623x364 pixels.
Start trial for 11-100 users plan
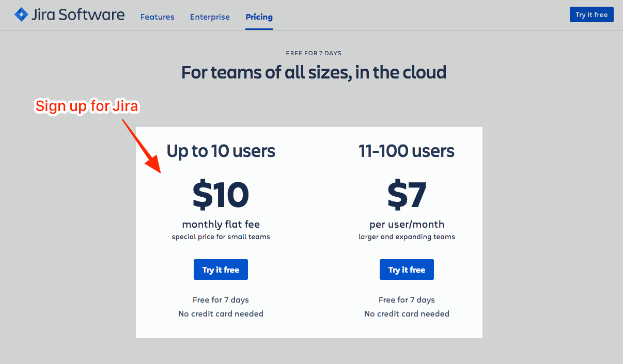click(407, 270)
